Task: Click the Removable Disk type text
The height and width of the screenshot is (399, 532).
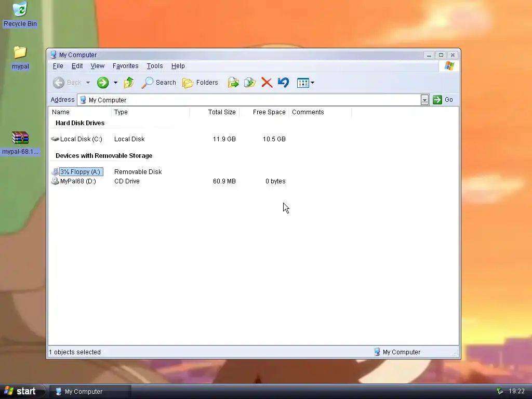Action: pyautogui.click(x=138, y=171)
